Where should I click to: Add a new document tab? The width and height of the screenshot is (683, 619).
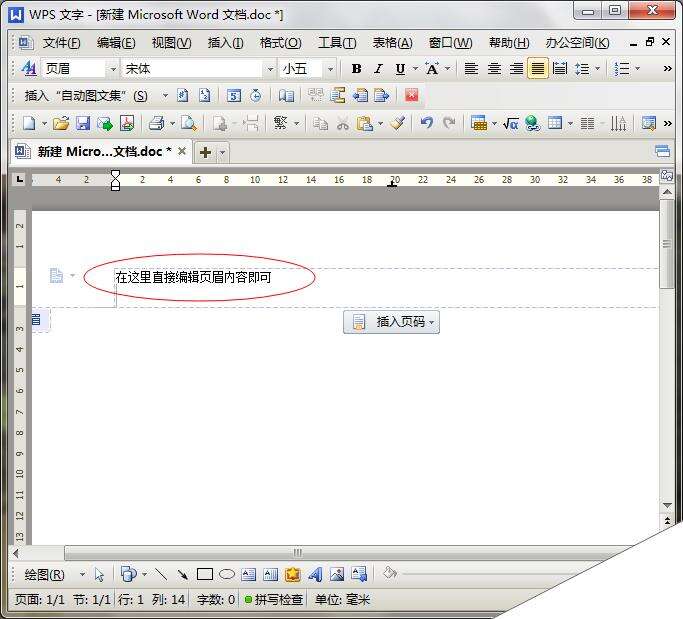[205, 152]
